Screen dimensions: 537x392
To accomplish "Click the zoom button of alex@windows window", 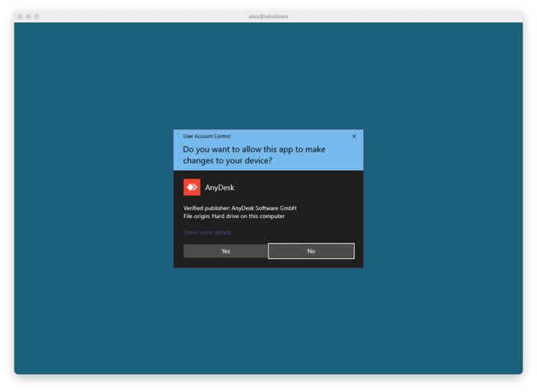I will 37,17.
